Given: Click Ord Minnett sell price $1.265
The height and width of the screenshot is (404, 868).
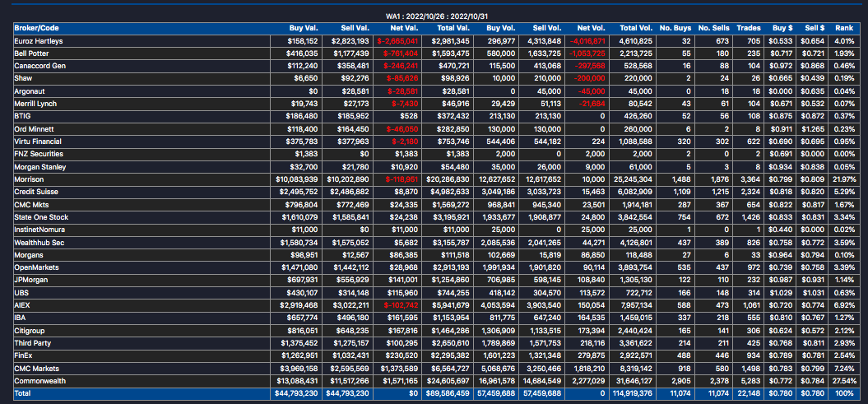Looking at the screenshot, I should pos(815,129).
